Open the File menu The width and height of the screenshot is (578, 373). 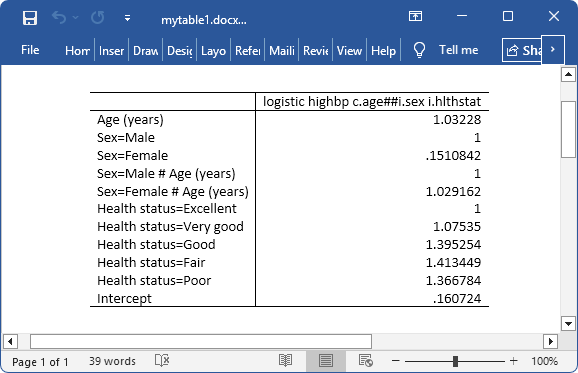pyautogui.click(x=30, y=50)
